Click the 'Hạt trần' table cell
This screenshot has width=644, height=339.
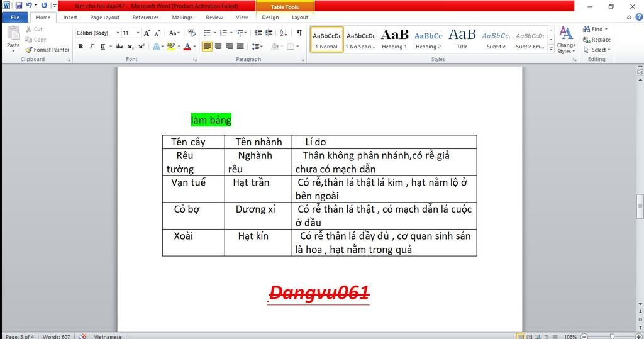pyautogui.click(x=258, y=189)
